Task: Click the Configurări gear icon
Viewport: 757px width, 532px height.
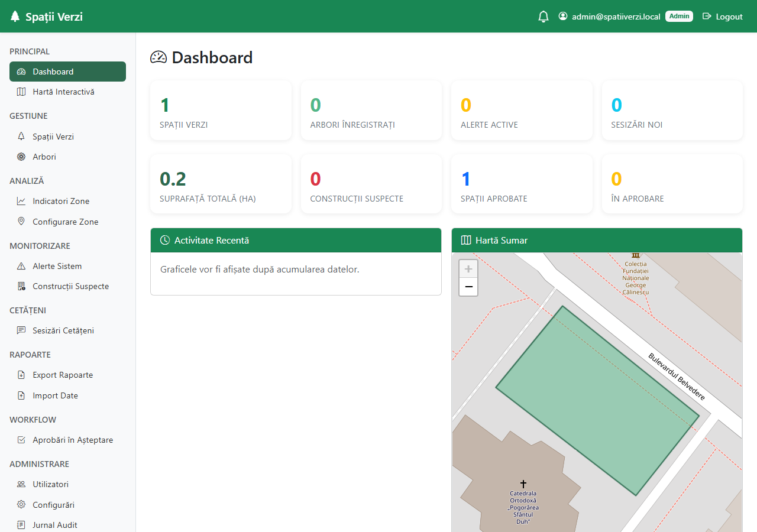Action: point(21,505)
